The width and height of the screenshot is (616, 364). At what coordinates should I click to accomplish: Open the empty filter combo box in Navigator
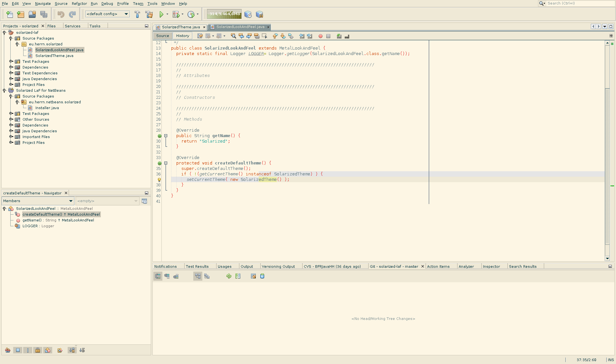click(107, 201)
